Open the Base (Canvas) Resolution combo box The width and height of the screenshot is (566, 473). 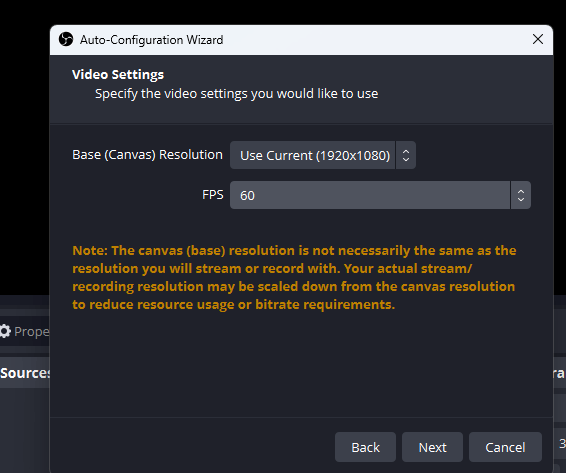click(323, 155)
